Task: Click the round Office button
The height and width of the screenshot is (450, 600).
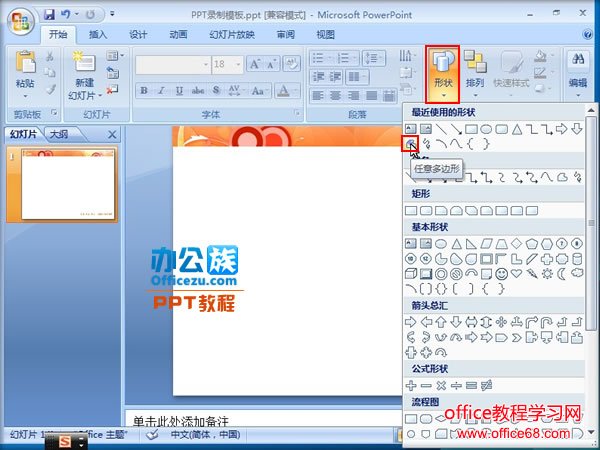Action: point(21,21)
